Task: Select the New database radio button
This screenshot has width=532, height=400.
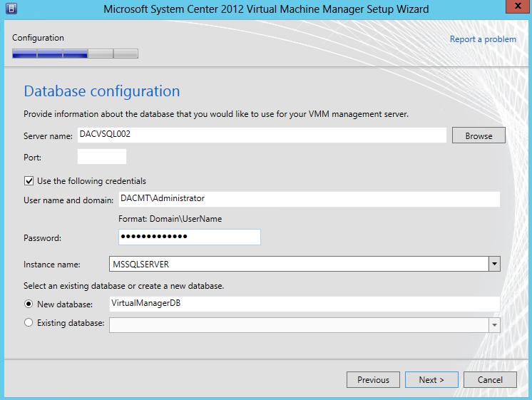Action: pos(29,304)
